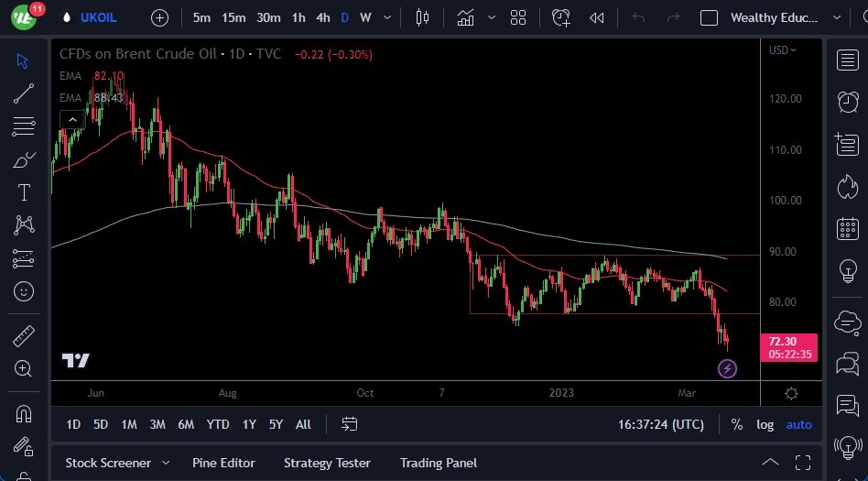The image size is (868, 481).
Task: Select the text annotation tool
Action: (x=24, y=192)
